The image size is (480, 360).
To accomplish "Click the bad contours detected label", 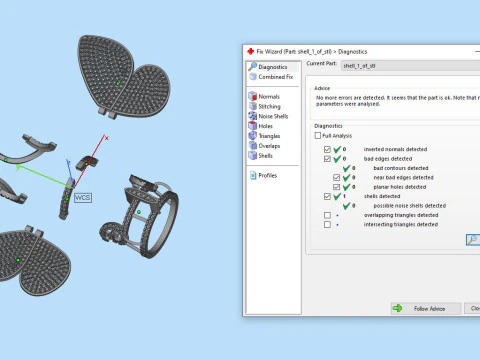I will 401,168.
